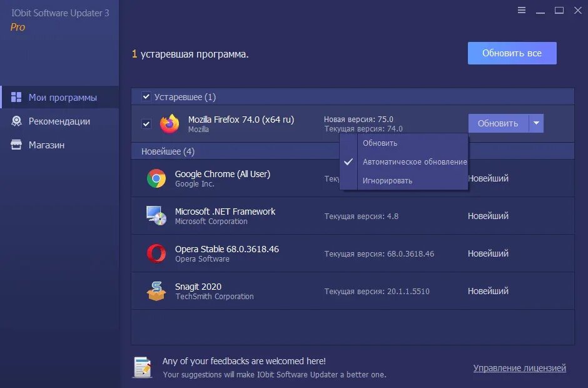
Task: Click the '1 устаревшая программа.' heading
Action: tap(190, 54)
